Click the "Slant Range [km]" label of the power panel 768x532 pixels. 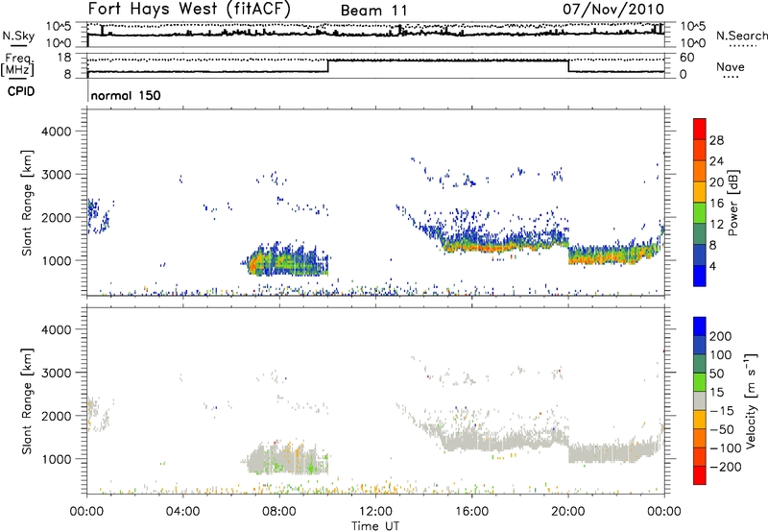coord(27,203)
